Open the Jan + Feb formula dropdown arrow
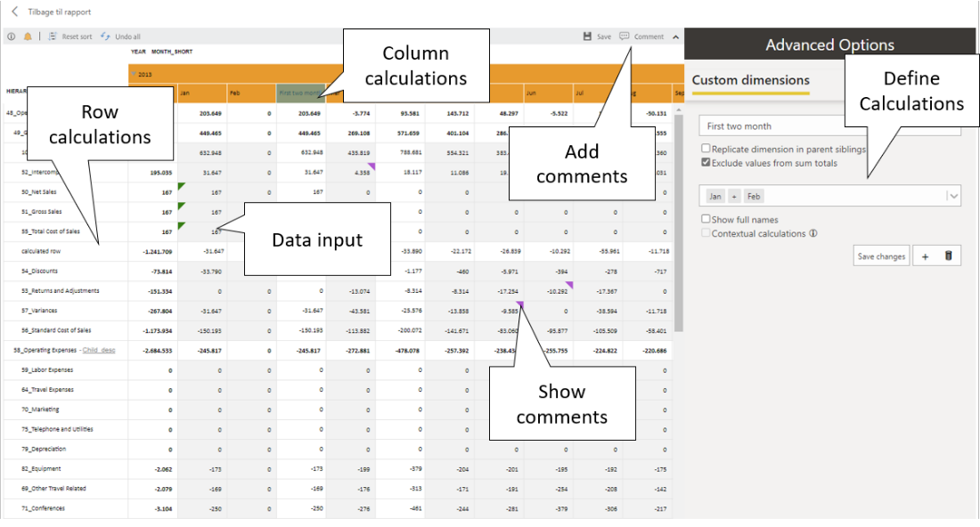The image size is (980, 527). click(x=954, y=196)
